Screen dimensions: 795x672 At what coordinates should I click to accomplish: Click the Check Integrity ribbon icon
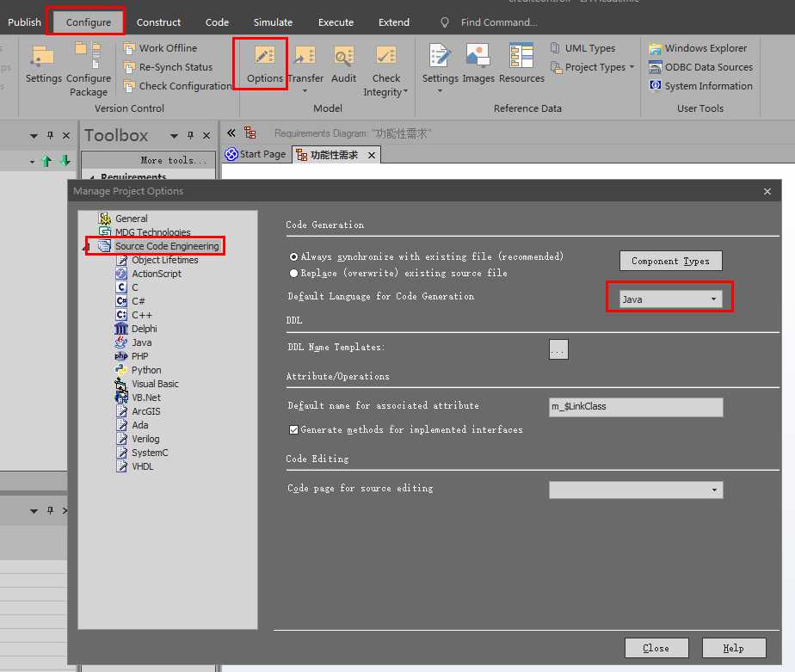pyautogui.click(x=386, y=70)
